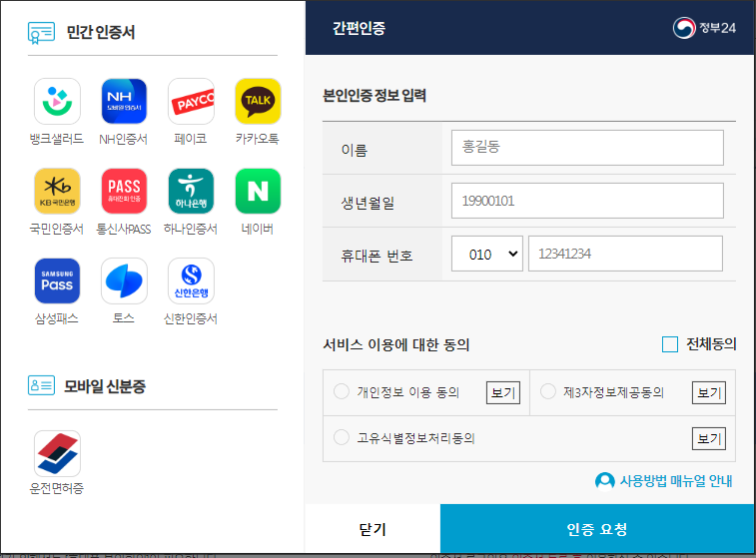756x558 pixels.
Task: Select the 뱅크샐러드 certificate icon
Action: [57, 101]
